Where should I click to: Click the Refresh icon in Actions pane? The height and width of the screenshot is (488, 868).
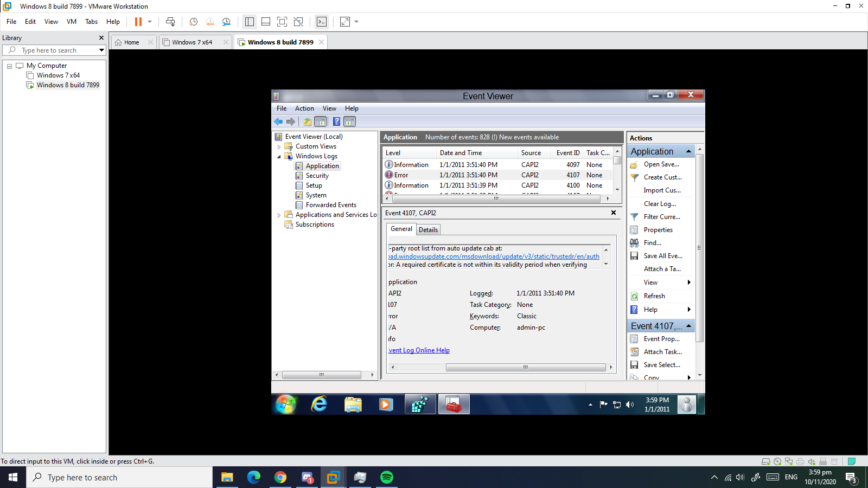pyautogui.click(x=634, y=296)
